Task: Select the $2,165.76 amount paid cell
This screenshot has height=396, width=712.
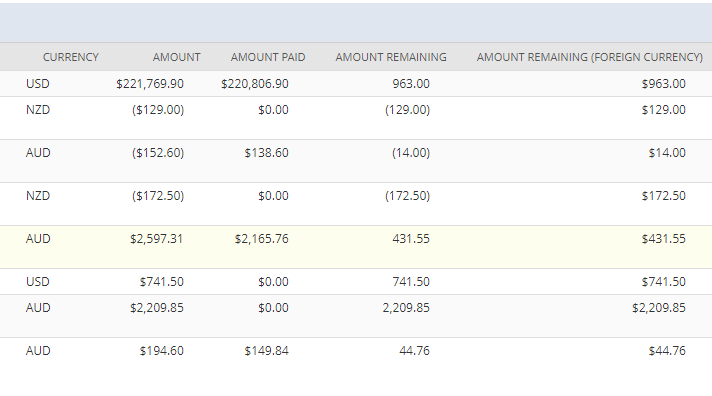Action: coord(262,239)
